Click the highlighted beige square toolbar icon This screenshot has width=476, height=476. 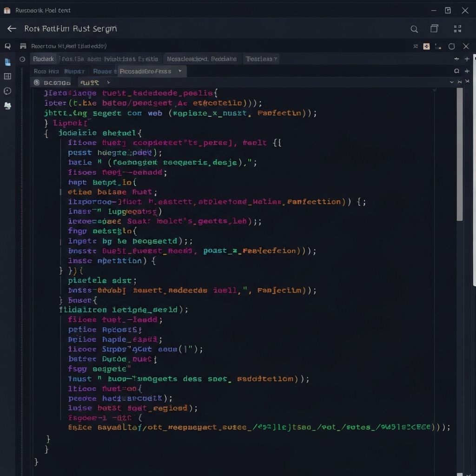(426, 46)
